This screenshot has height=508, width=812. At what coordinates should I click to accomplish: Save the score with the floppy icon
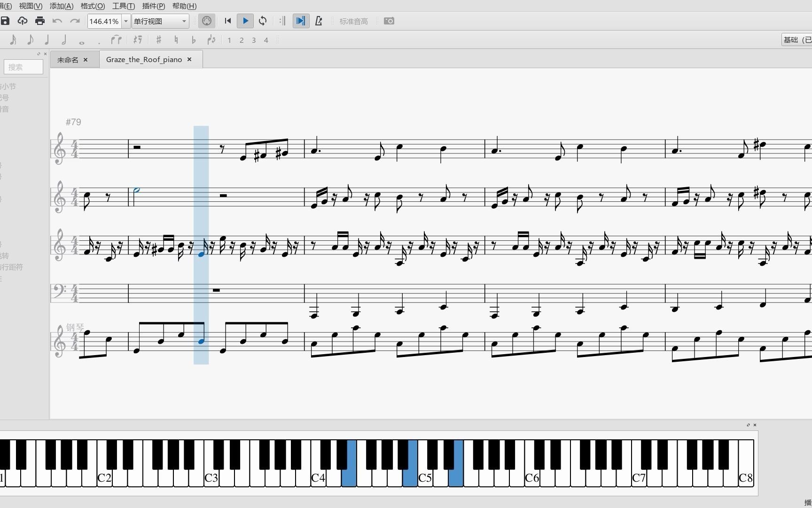click(5, 21)
